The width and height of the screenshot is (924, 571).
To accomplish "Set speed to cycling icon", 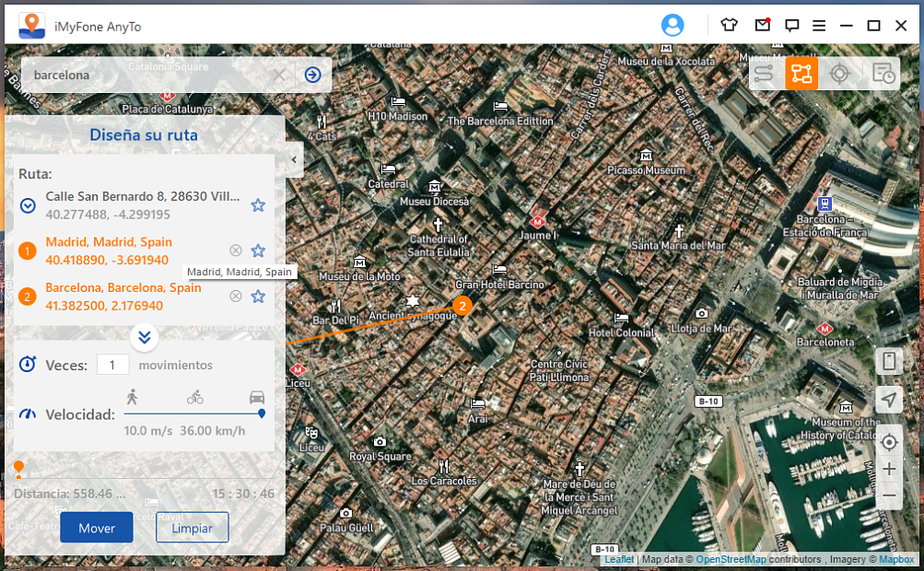I will pos(195,397).
